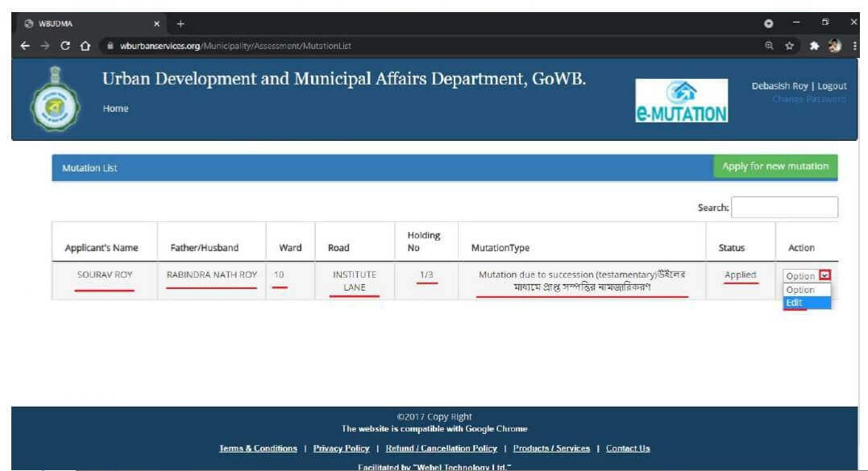
Task: Click Apply for new mutation
Action: 775,166
